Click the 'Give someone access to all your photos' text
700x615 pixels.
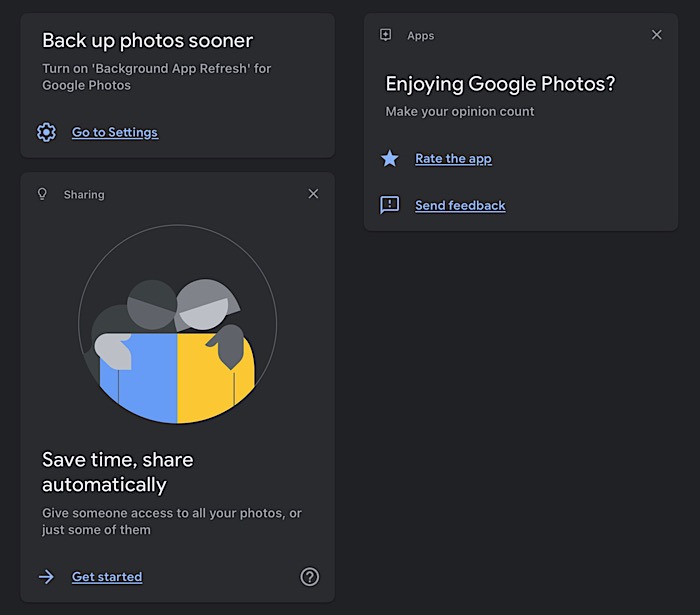172,521
